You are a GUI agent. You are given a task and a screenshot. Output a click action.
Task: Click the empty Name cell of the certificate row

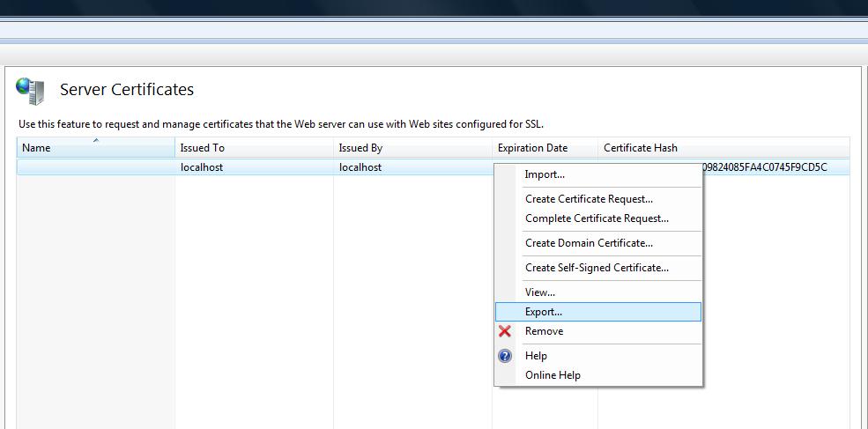tap(95, 167)
